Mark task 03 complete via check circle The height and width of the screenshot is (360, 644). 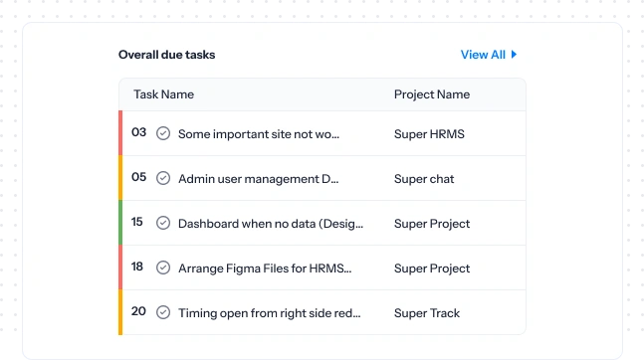[163, 133]
